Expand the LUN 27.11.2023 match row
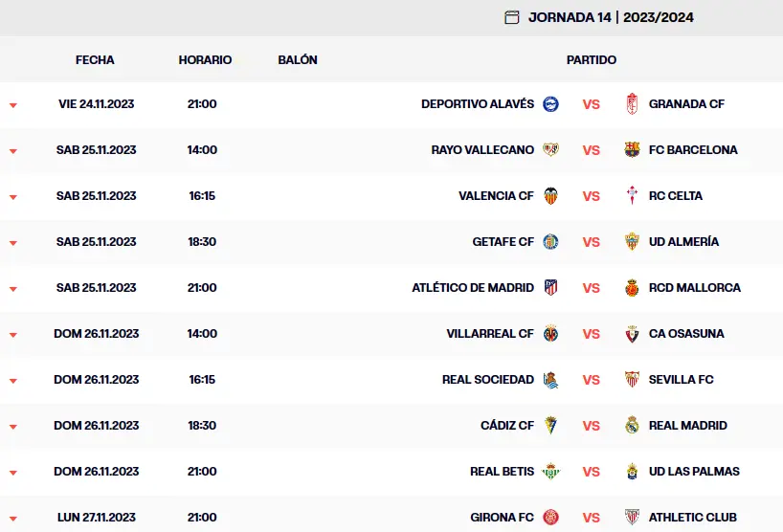Viewport: 783px width, 532px height. (x=13, y=519)
